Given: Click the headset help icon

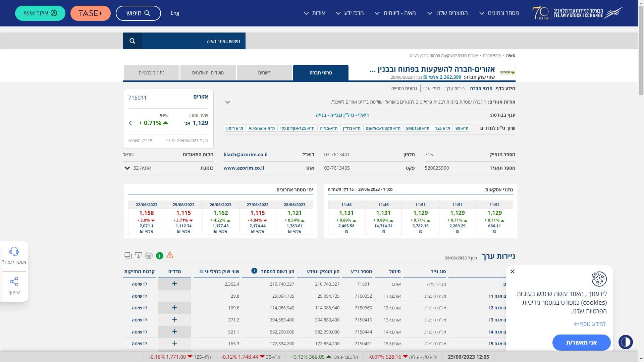Looking at the screenshot, I should click(x=14, y=252).
